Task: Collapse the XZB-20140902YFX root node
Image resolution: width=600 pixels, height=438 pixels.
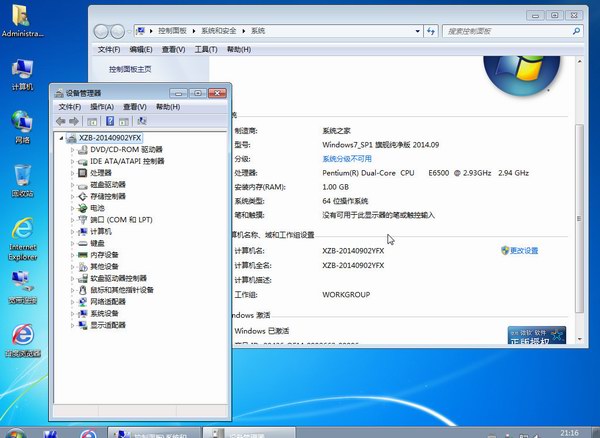Action: coord(61,138)
